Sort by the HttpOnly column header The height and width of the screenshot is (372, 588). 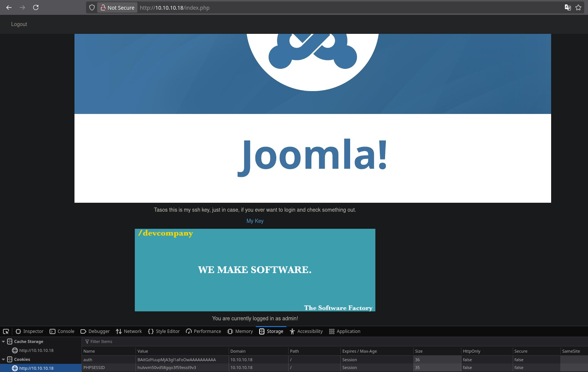click(x=487, y=351)
